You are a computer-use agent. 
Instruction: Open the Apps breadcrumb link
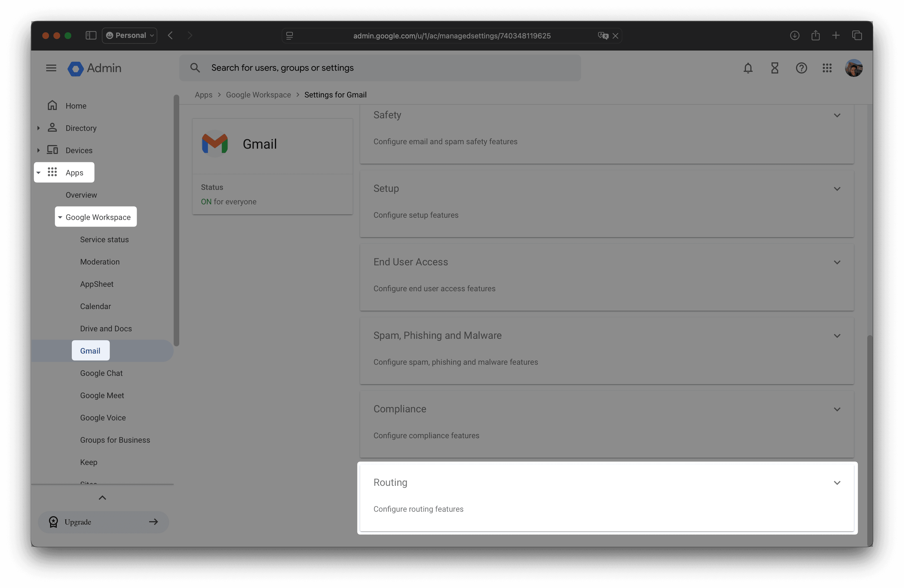click(203, 95)
